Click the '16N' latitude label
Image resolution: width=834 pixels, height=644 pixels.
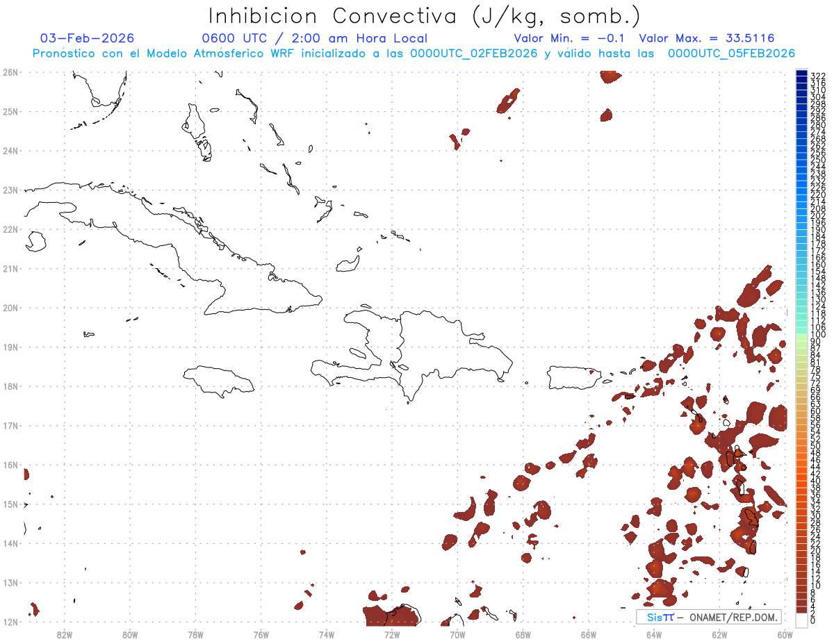[10, 465]
